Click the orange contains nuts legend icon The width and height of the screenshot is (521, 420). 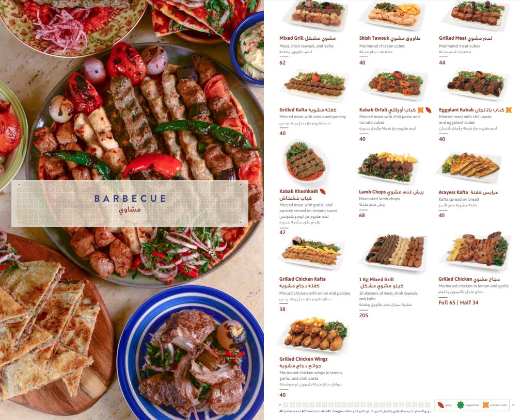485,405
